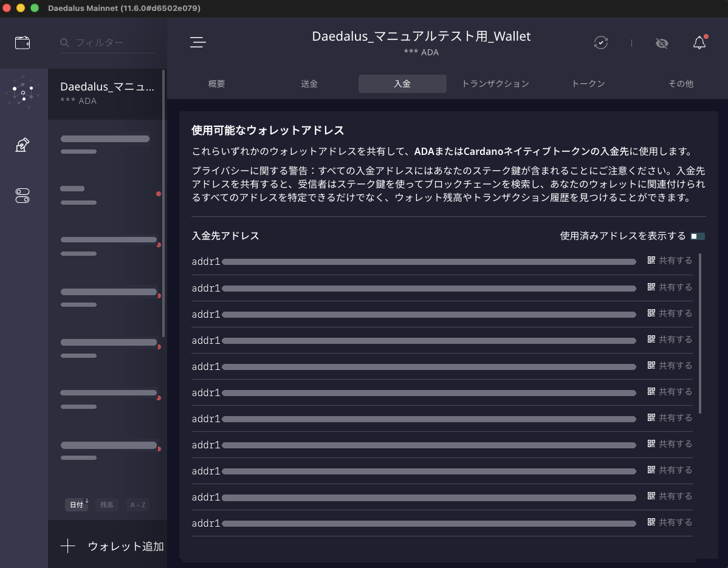Click the filter search magnifier icon
Screen dimensions: 728x568
[x=64, y=43]
